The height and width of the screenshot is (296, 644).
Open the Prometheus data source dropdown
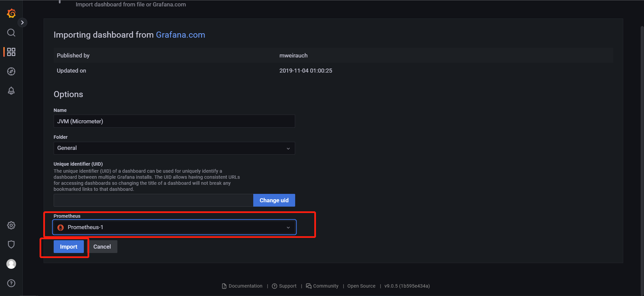[174, 227]
